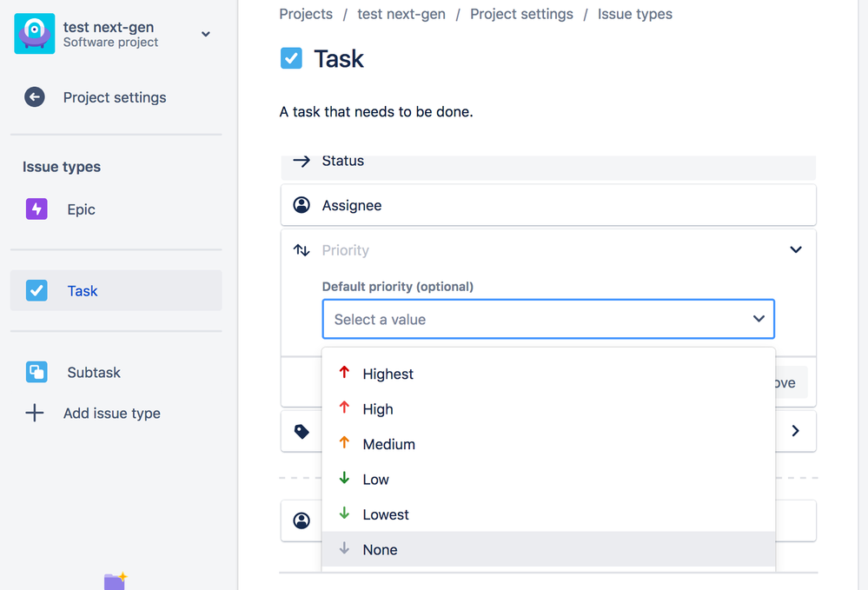Expand the project switcher chevron
The height and width of the screenshot is (590, 868).
(206, 34)
